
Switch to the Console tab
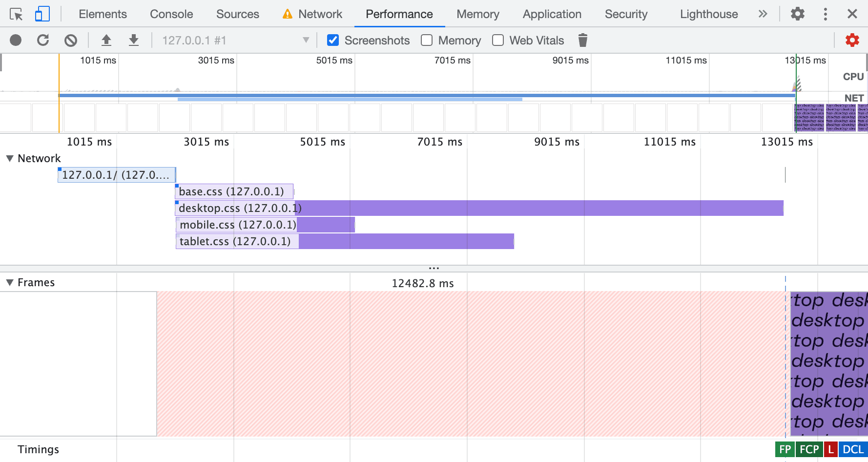[x=171, y=14]
